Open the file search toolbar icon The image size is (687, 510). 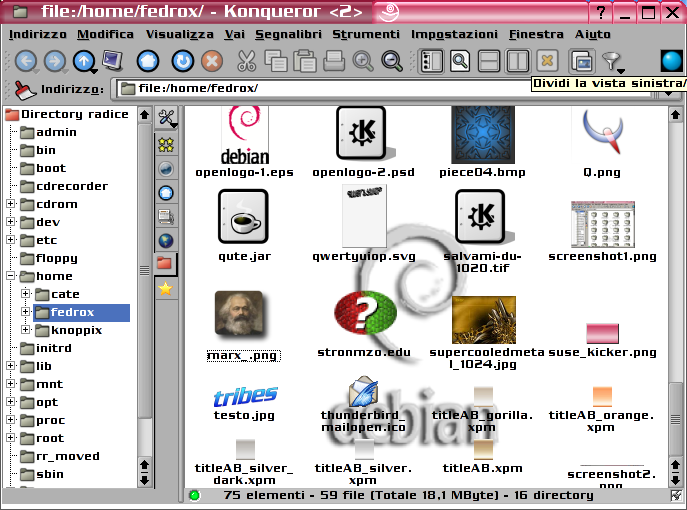pos(460,61)
